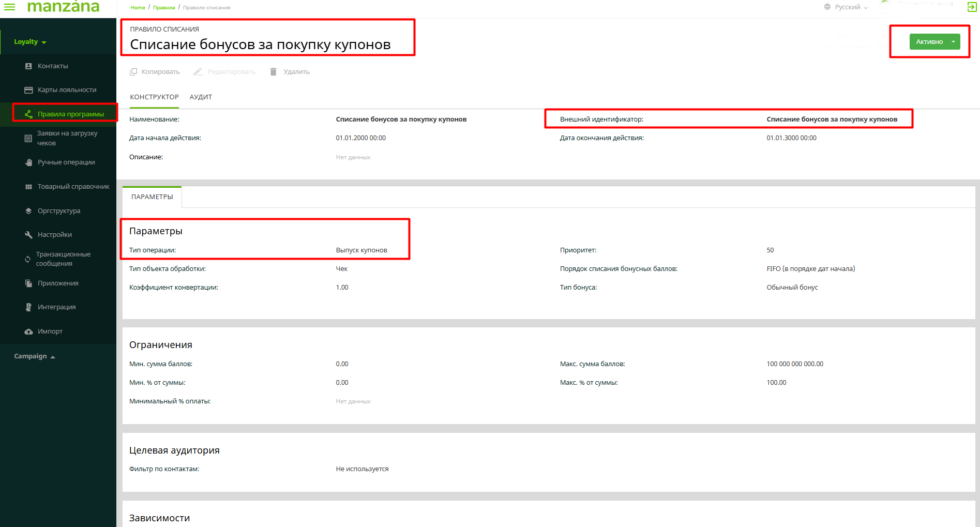Screen dimensions: 980x527
Task: Click the Контакты sidebar icon
Action: coord(28,66)
